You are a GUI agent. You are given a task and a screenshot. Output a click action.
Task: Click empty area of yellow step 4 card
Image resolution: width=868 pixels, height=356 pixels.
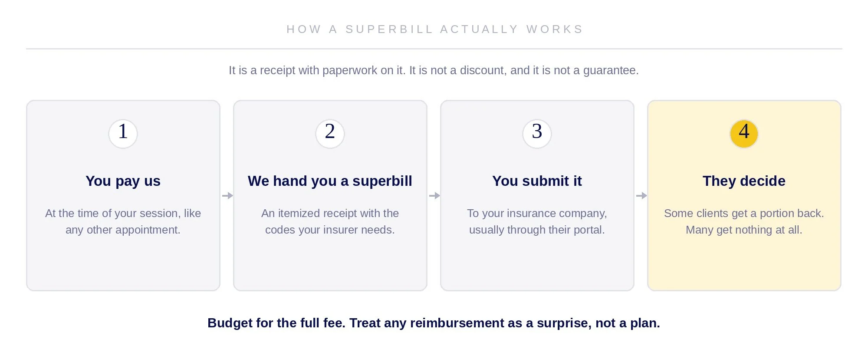click(x=744, y=265)
